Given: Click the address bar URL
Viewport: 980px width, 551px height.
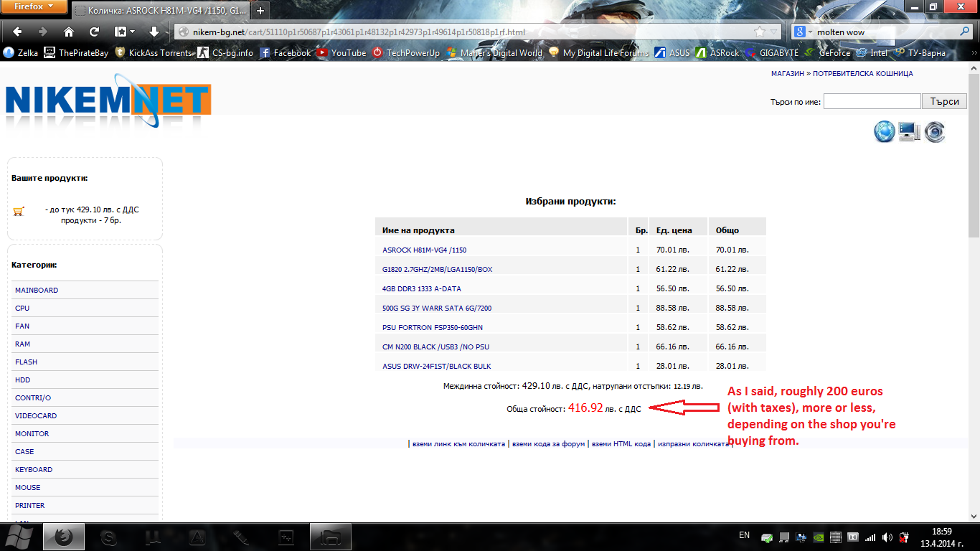Looking at the screenshot, I should coord(359,32).
